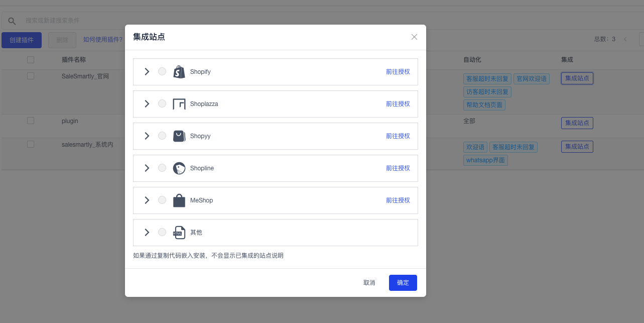
Task: Click the Shopyy bag icon
Action: coord(179,136)
